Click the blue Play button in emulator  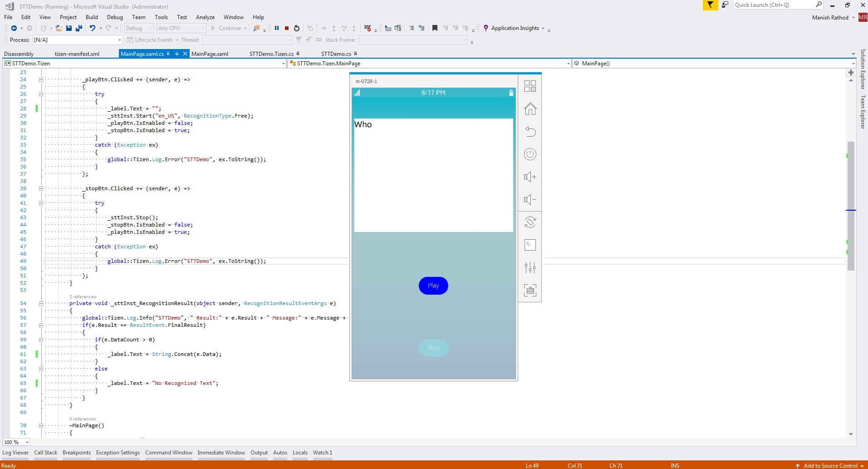433,286
